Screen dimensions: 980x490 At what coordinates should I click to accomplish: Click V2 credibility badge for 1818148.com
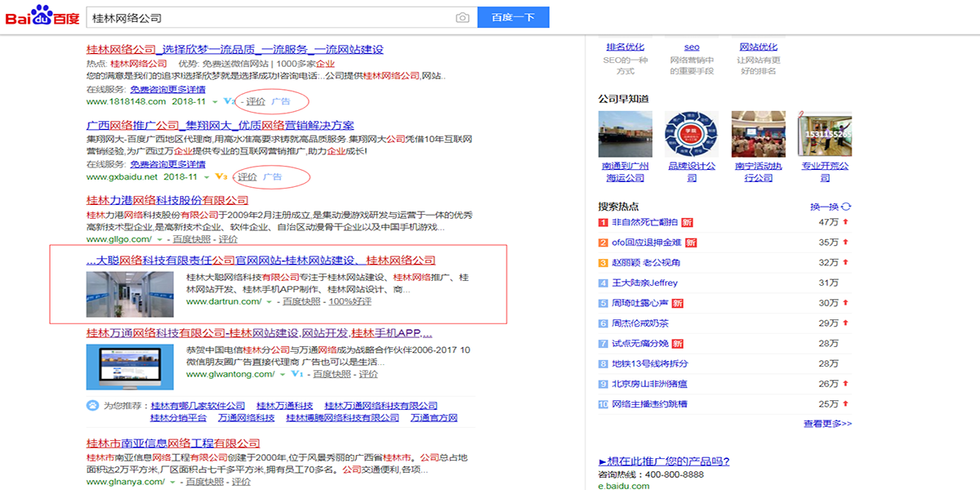[229, 102]
